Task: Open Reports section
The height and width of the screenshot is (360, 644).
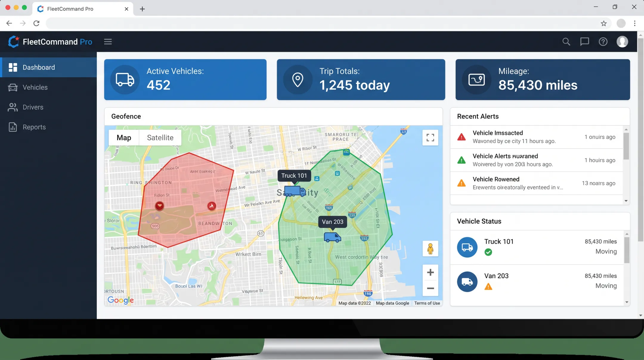Action: pyautogui.click(x=48, y=127)
